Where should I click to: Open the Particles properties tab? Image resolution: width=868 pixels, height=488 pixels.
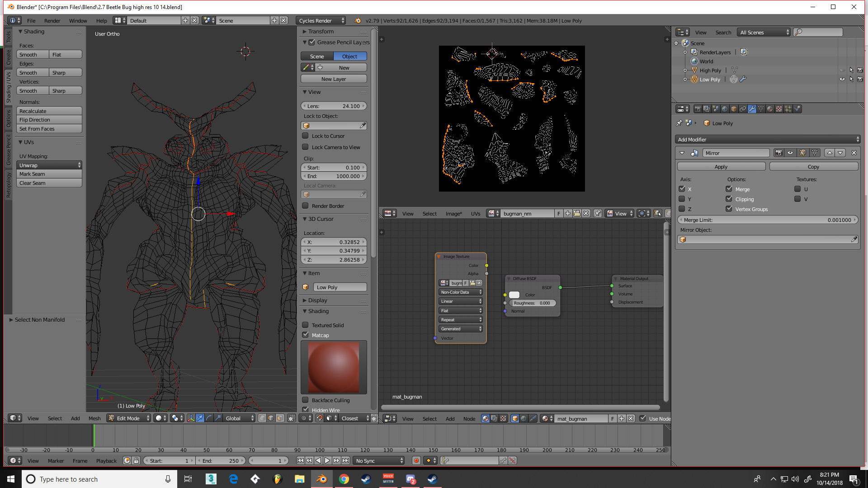coord(788,109)
